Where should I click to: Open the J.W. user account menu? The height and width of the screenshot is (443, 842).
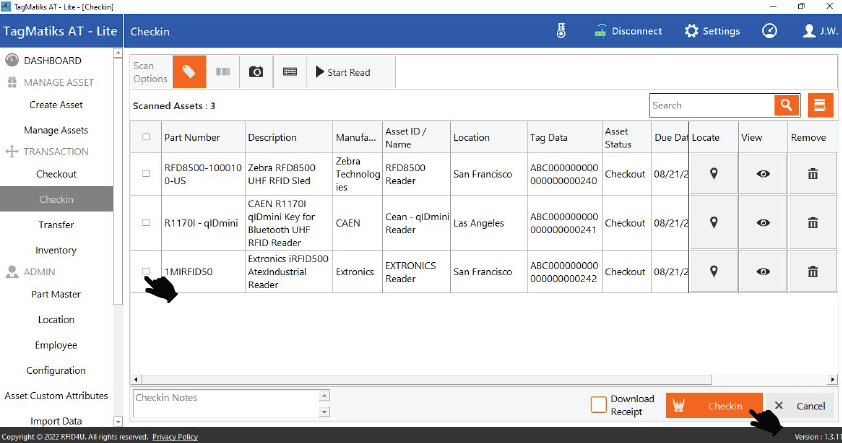[821, 31]
